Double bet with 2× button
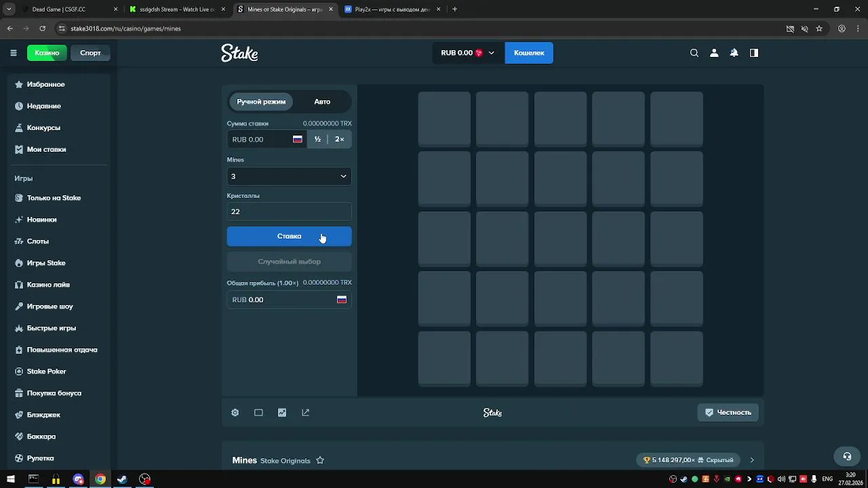868x488 pixels. [339, 139]
